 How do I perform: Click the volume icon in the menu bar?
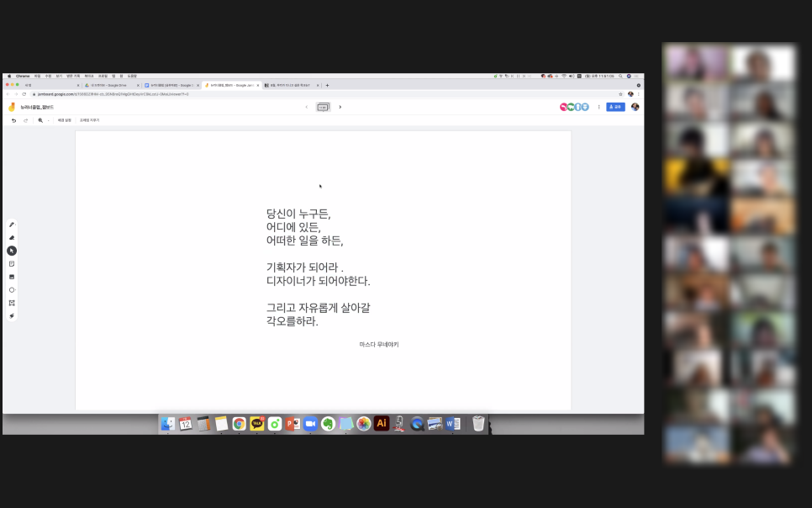(572, 77)
